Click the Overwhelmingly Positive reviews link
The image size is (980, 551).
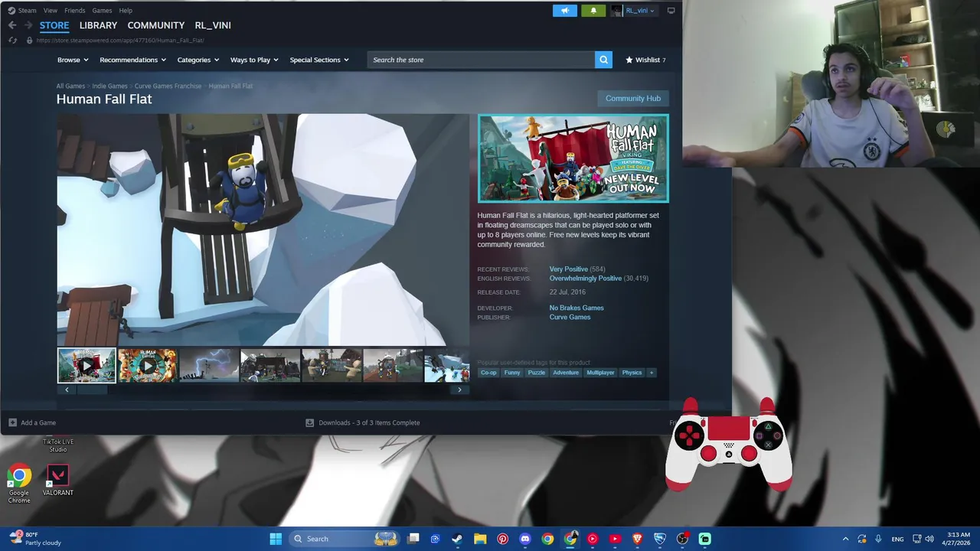[586, 279]
